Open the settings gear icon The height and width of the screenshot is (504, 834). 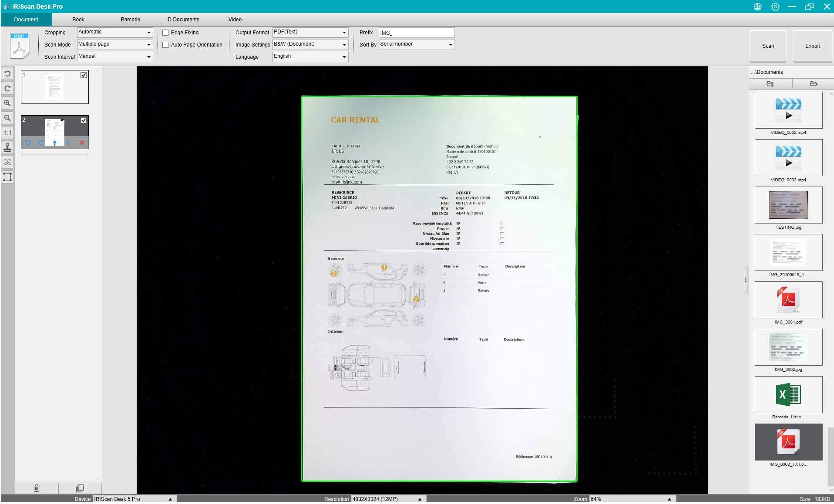775,7
